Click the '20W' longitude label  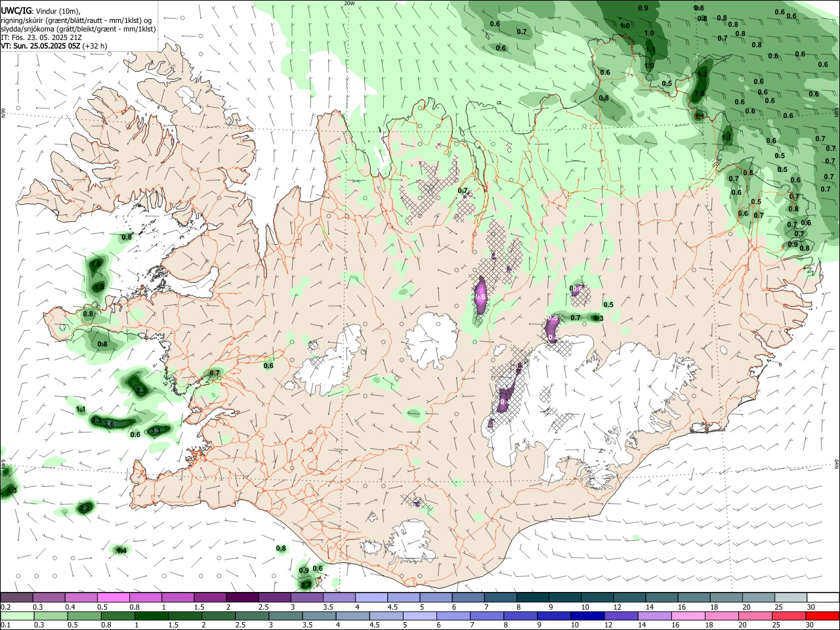click(349, 3)
